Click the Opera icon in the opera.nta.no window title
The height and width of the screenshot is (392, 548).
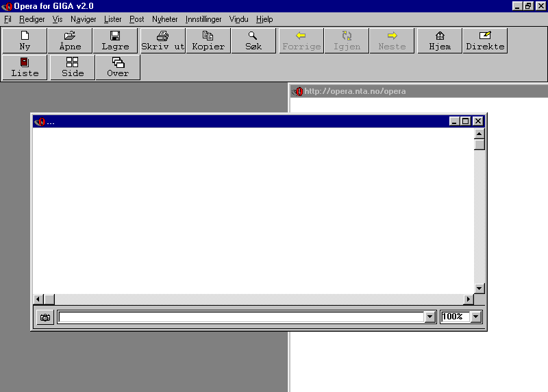point(297,92)
